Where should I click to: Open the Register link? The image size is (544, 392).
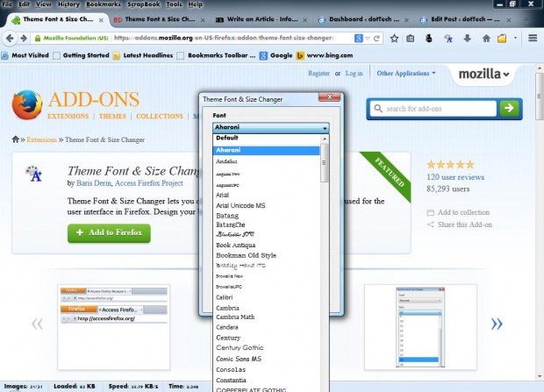(x=319, y=73)
